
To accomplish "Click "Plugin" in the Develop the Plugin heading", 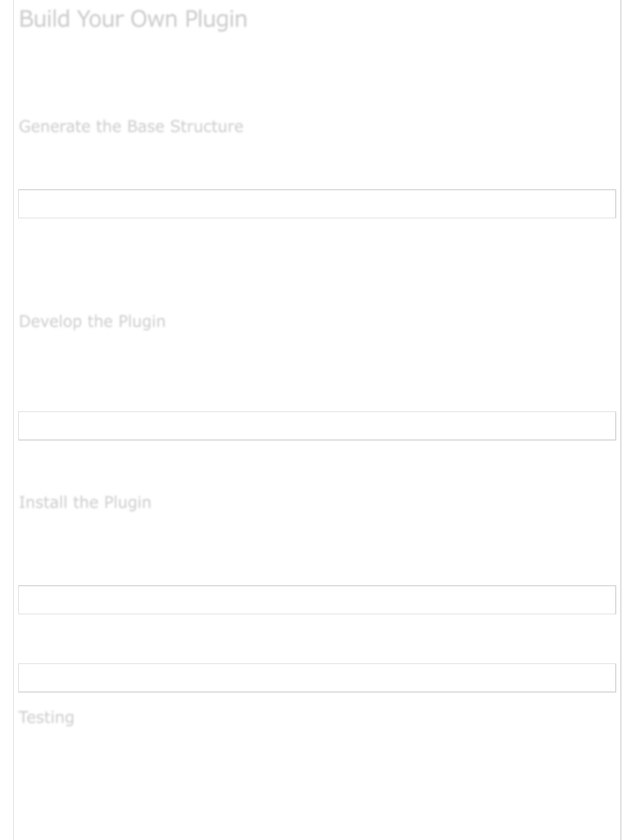I will (142, 321).
